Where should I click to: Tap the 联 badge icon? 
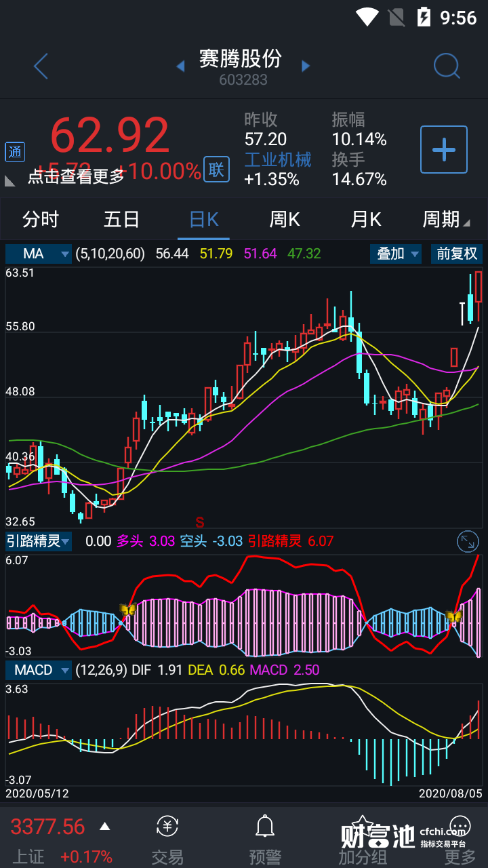[216, 170]
